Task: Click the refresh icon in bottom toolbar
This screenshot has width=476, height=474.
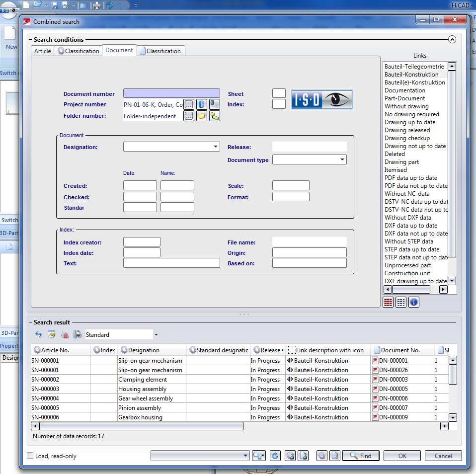Action: [x=275, y=456]
